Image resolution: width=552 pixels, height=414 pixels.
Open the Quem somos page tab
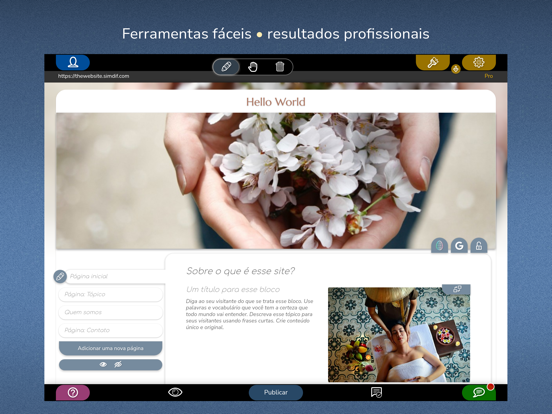(x=111, y=312)
